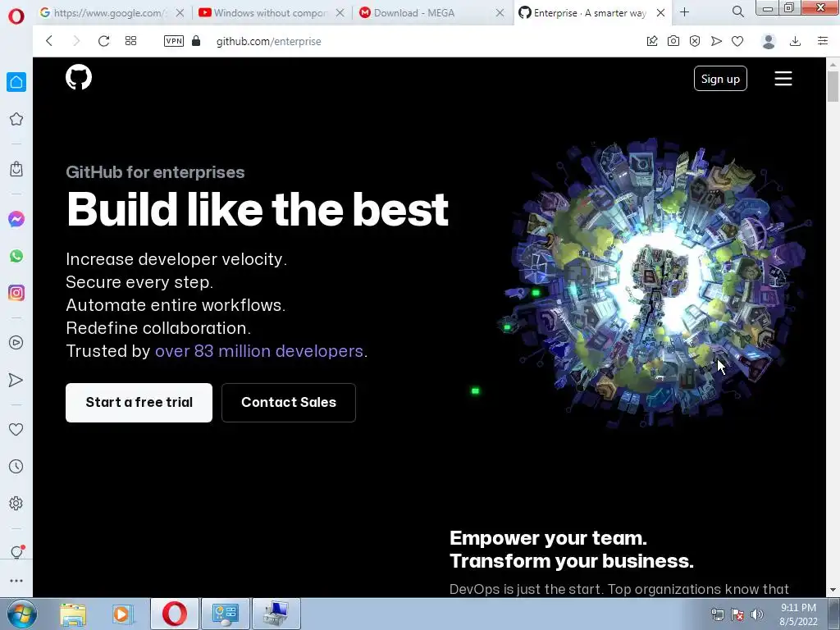Open the Control Panel taskbar item
This screenshot has height=630, width=840.
pos(225,614)
